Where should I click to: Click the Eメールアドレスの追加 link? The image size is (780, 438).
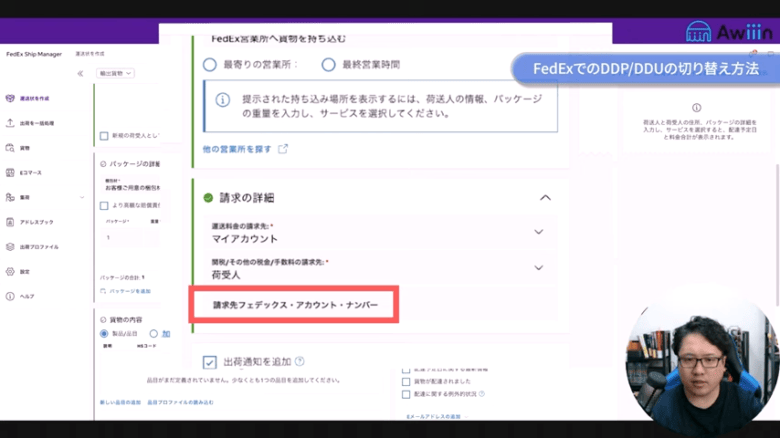pyautogui.click(x=433, y=416)
